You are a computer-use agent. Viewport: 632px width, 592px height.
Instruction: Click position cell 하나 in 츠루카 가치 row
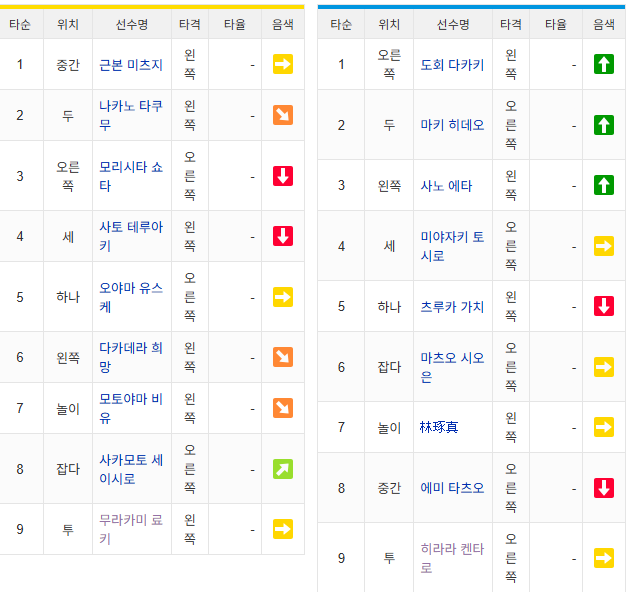(389, 307)
